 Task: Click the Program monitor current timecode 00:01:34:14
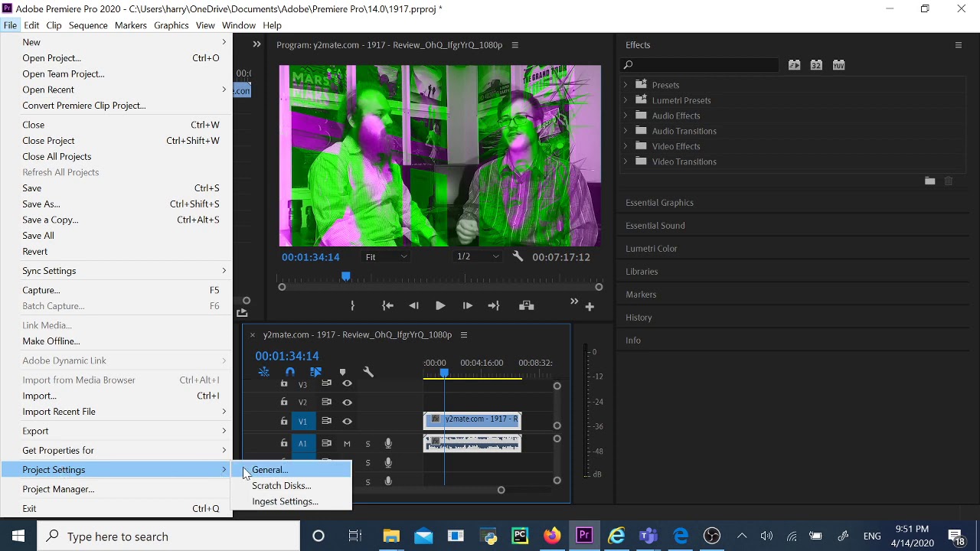pyautogui.click(x=310, y=257)
